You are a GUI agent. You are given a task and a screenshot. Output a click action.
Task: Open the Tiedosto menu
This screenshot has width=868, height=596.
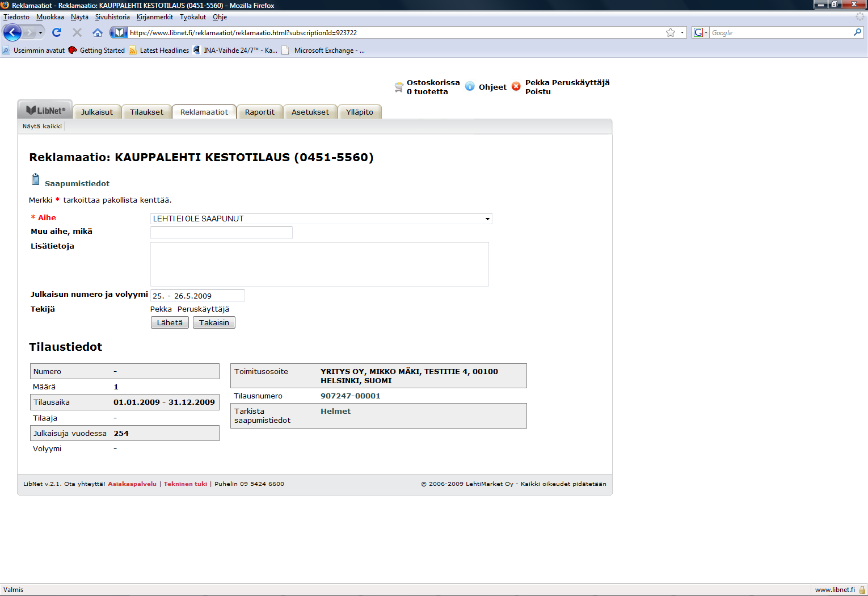tap(16, 17)
